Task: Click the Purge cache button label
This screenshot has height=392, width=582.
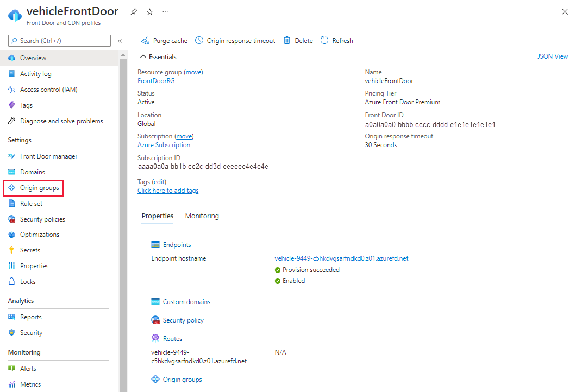Action: [x=170, y=40]
